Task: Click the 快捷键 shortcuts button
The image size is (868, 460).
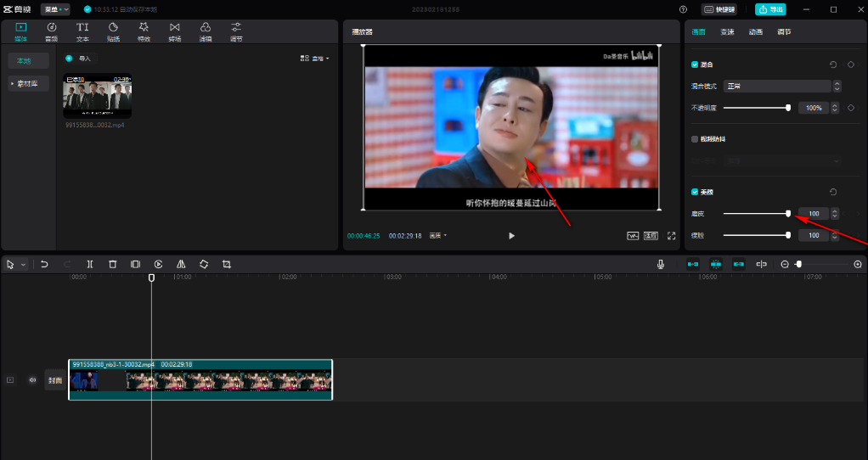Action: pos(719,9)
